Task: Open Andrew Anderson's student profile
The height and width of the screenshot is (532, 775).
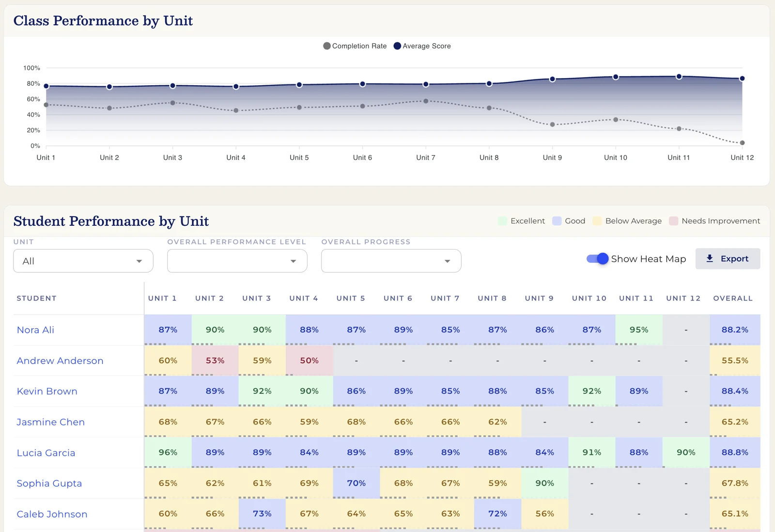Action: [x=60, y=360]
